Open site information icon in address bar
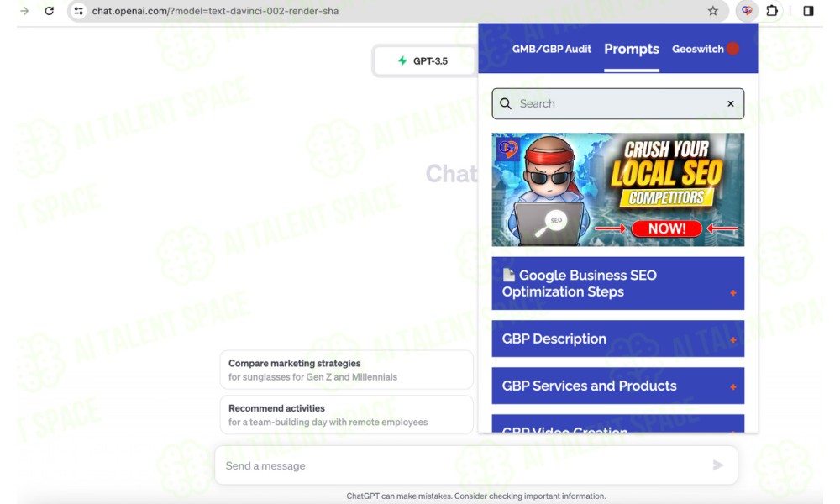840x504 pixels. tap(78, 11)
